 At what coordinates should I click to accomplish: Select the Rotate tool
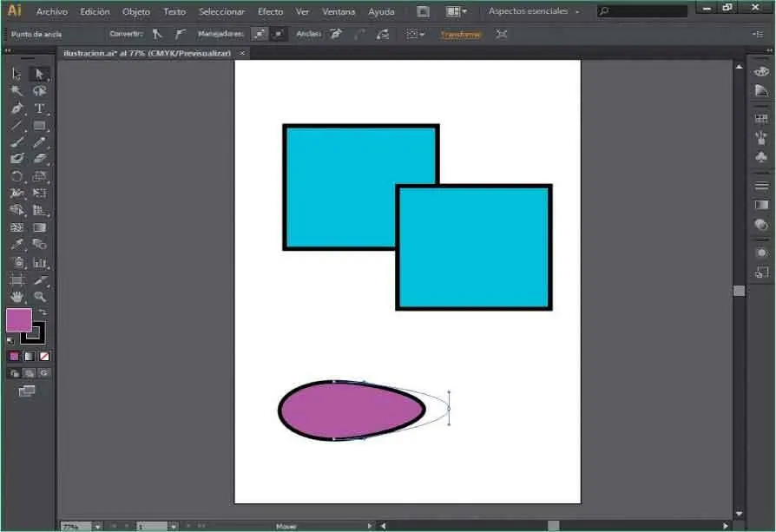pyautogui.click(x=16, y=177)
